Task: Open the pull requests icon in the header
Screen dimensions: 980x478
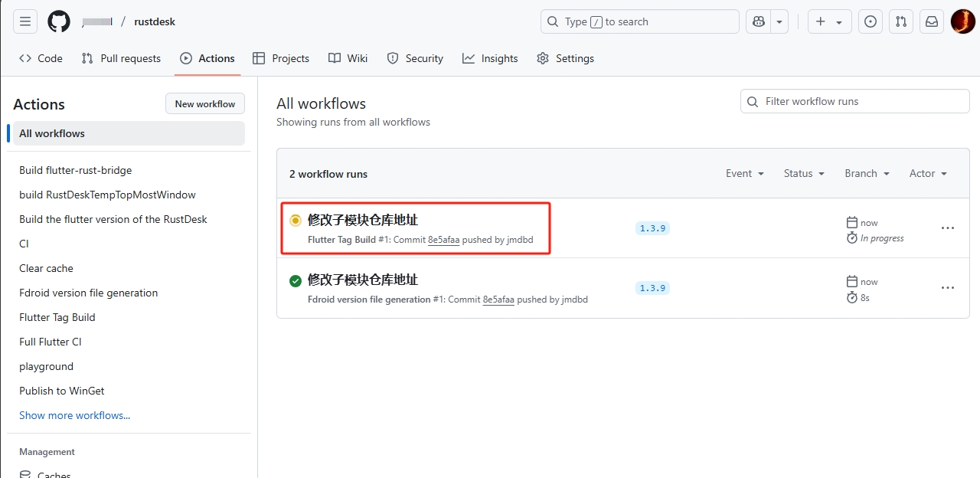Action: point(901,21)
